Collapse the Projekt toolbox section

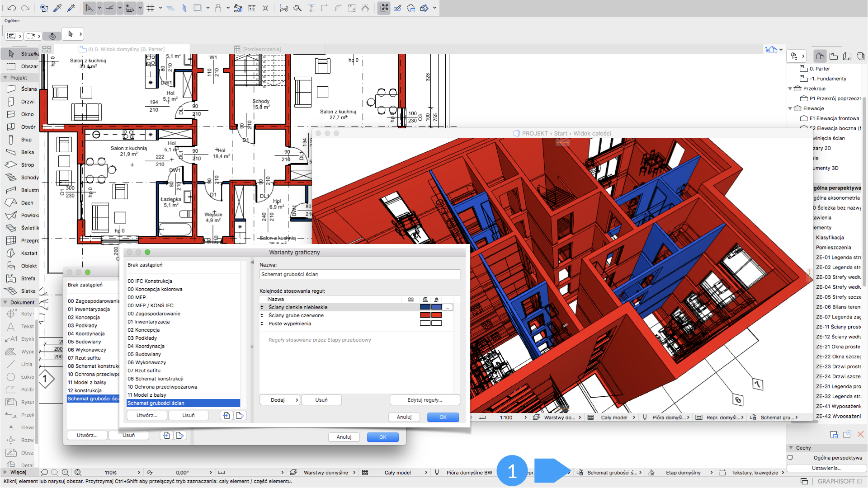point(5,78)
